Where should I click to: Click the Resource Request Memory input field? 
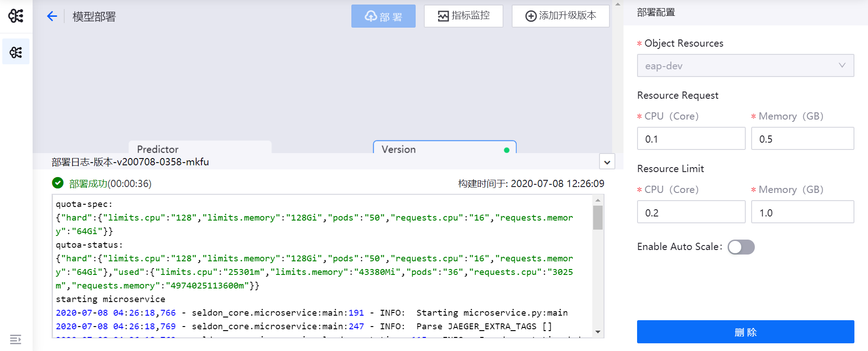point(802,139)
